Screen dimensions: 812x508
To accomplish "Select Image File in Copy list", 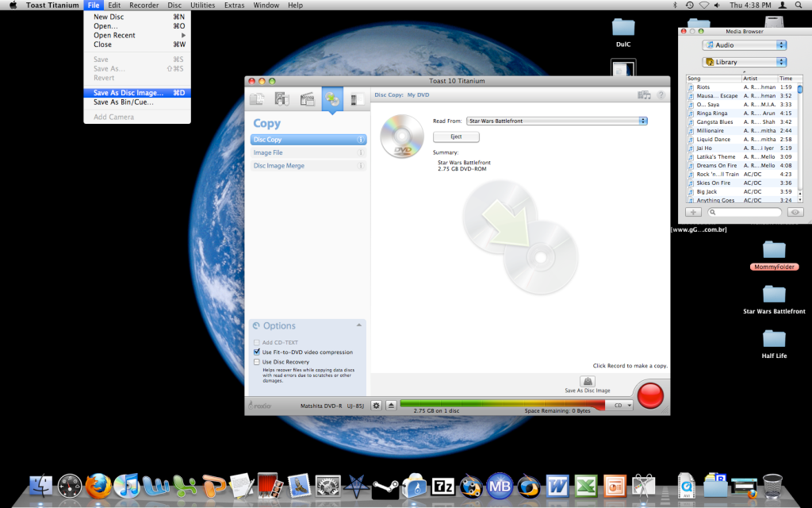I will pyautogui.click(x=308, y=152).
